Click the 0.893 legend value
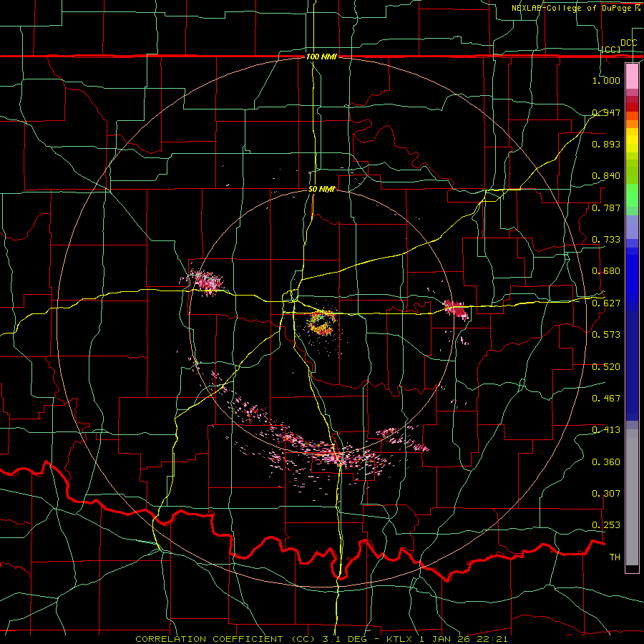 pyautogui.click(x=606, y=144)
